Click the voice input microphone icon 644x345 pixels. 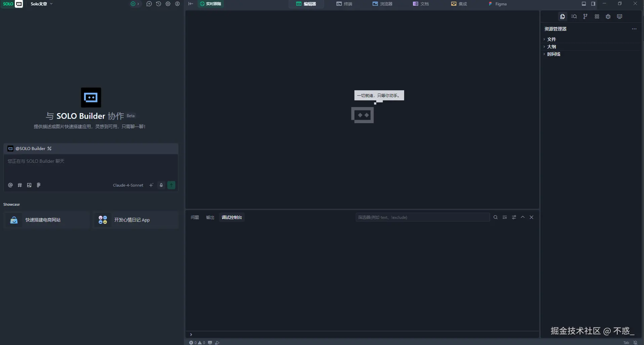coord(161,185)
